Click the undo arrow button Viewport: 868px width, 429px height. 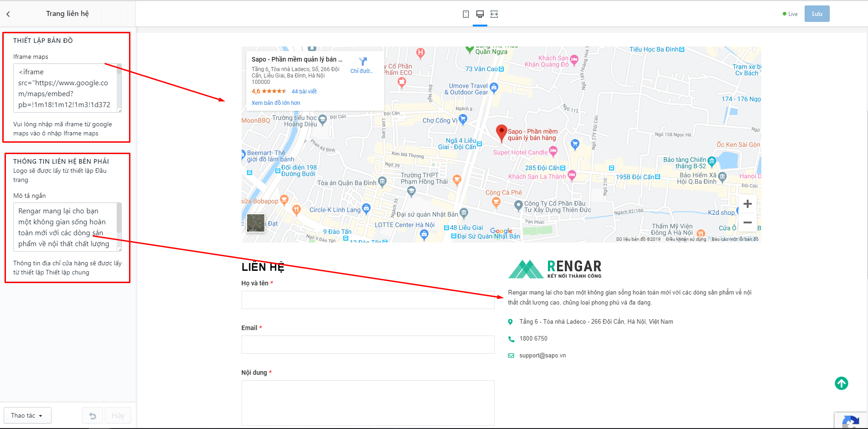[x=93, y=416]
